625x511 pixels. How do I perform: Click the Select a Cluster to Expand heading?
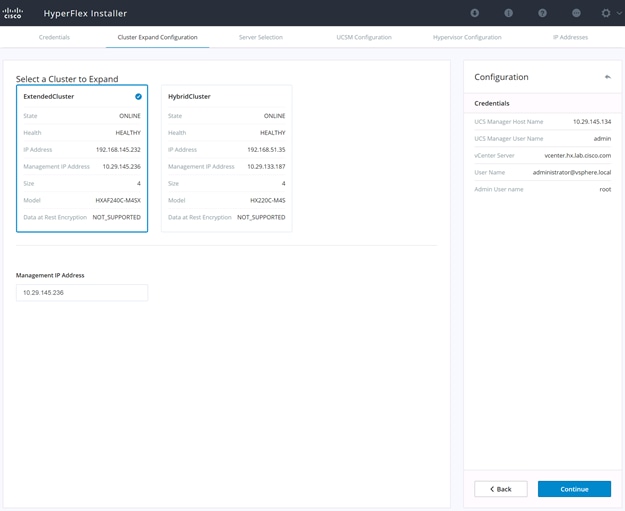67,79
